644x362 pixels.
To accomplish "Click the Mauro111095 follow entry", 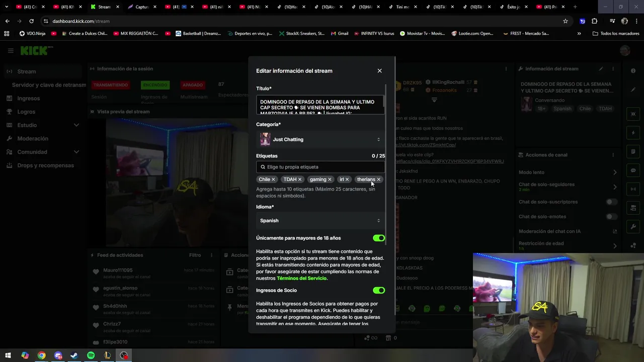I will [x=152, y=273].
